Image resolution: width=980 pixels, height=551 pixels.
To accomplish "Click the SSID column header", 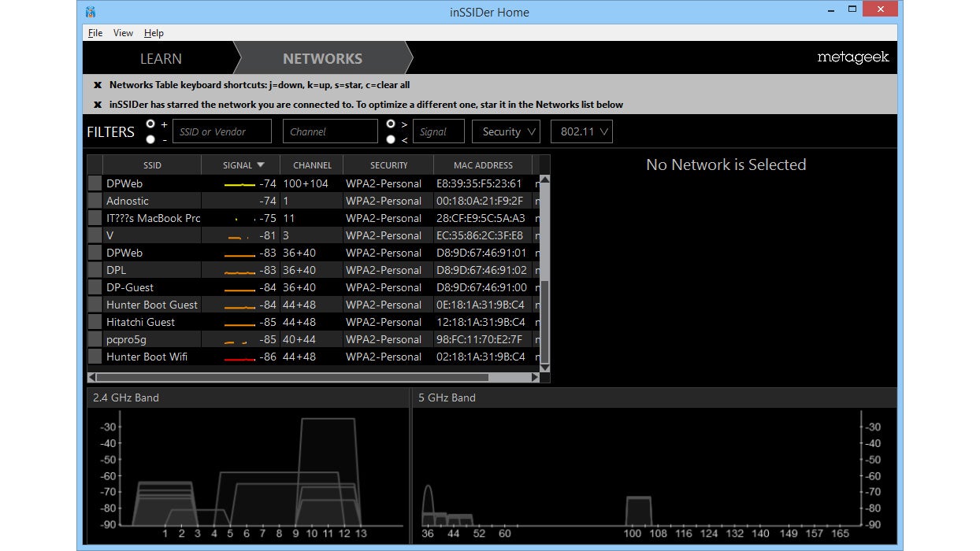I will [x=152, y=165].
